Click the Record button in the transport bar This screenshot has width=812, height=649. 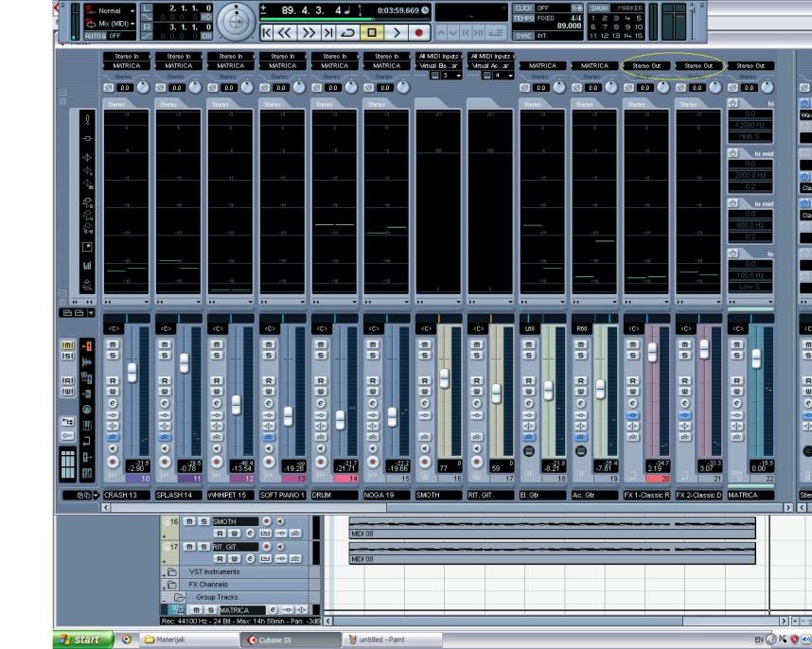tap(418, 32)
